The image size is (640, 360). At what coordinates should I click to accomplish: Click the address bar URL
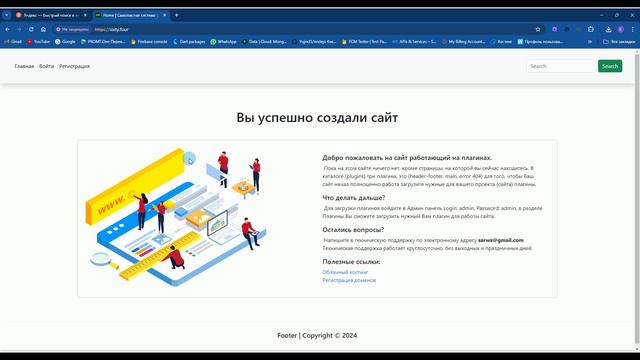tap(111, 29)
